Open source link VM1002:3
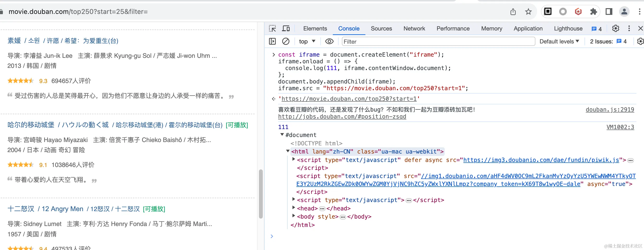The width and height of the screenshot is (644, 250). pyautogui.click(x=620, y=127)
